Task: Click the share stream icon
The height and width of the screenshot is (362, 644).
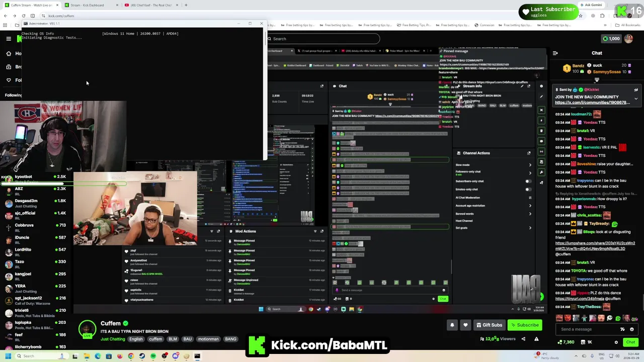Action: (523, 339)
